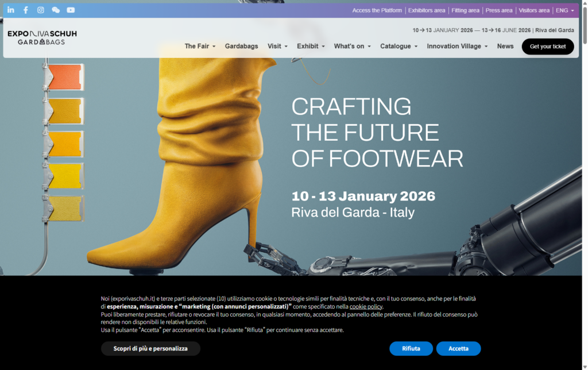The image size is (588, 370).
Task: Expand The Fair menu
Action: tap(200, 46)
